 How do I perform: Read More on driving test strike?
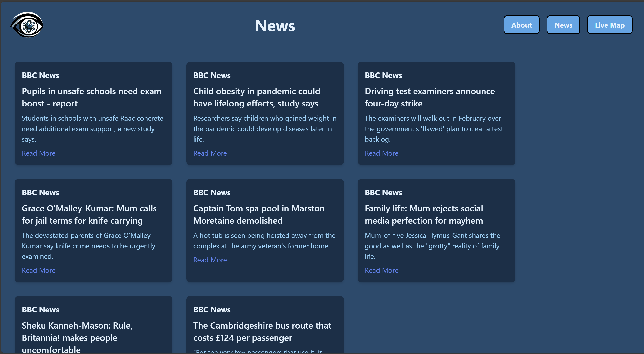coord(381,153)
